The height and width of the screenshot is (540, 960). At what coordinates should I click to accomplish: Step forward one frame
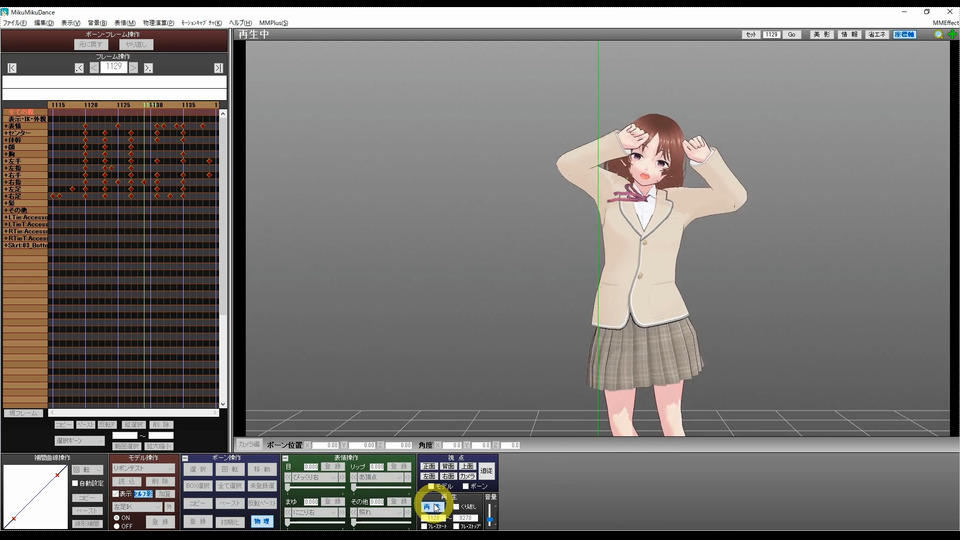click(x=133, y=68)
